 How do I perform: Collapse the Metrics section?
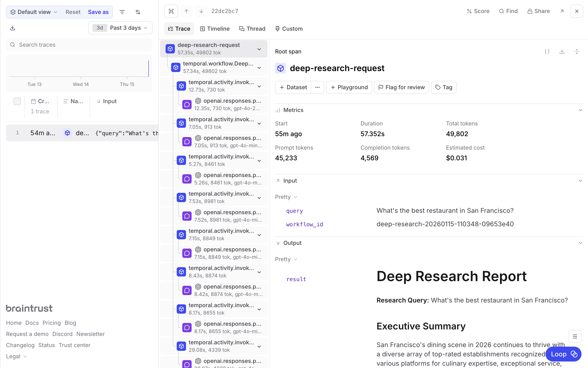(580, 110)
